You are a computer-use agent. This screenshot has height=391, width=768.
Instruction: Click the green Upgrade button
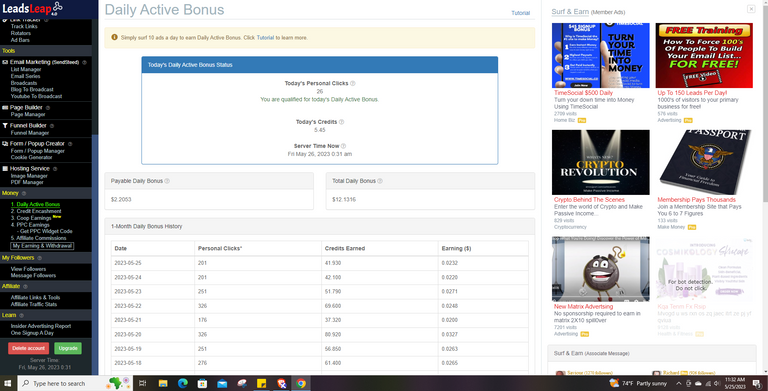click(68, 348)
